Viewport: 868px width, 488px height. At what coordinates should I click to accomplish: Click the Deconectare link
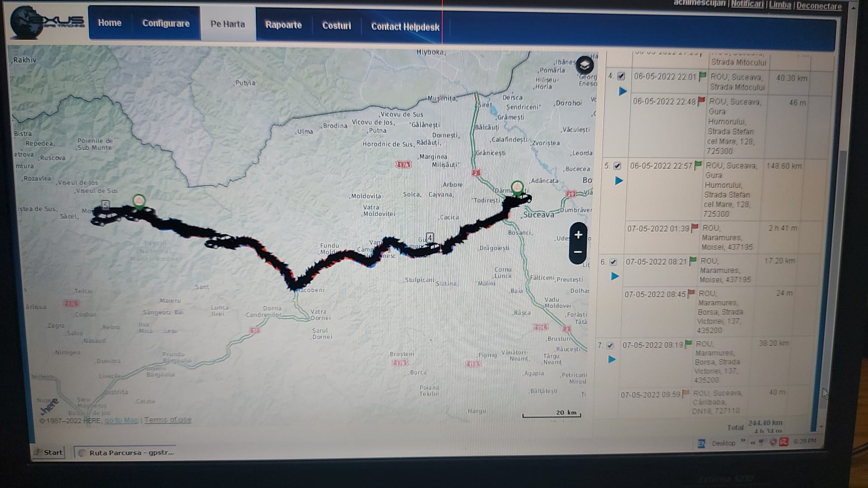819,6
